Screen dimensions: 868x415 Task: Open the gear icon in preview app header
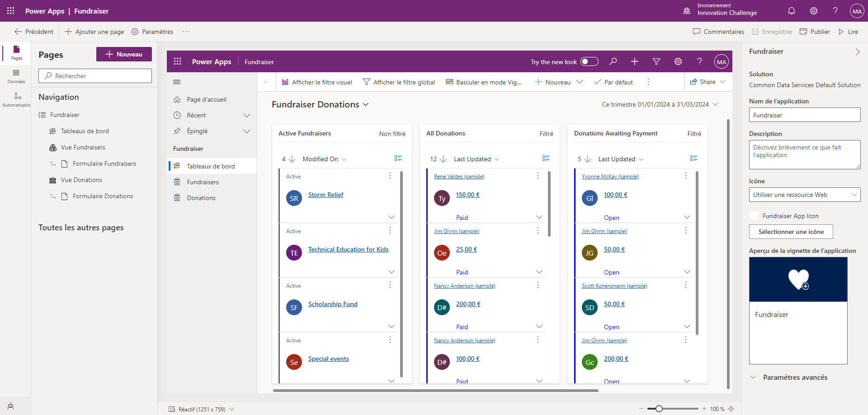coord(678,61)
